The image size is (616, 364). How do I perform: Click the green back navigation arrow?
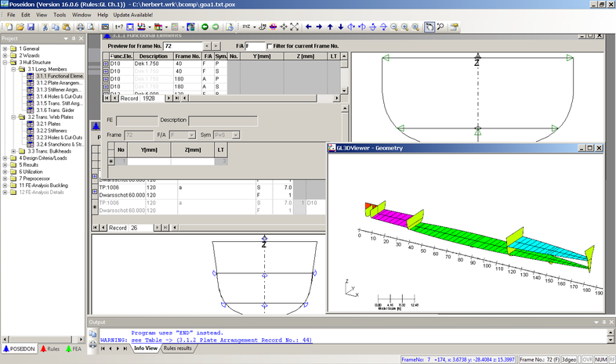205,27
